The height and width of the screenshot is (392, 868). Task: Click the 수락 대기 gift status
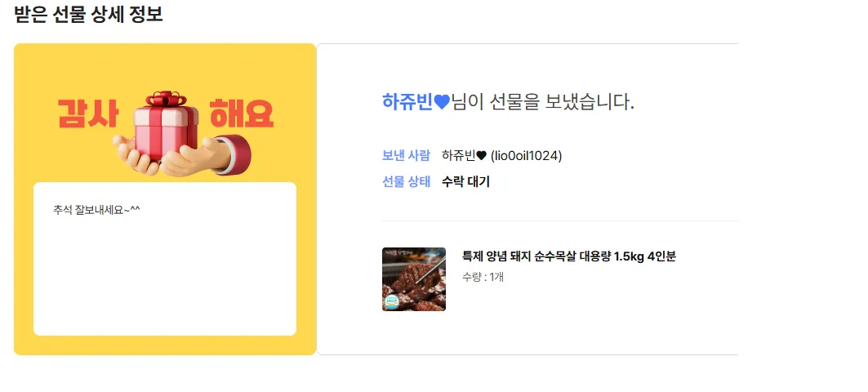pos(465,181)
